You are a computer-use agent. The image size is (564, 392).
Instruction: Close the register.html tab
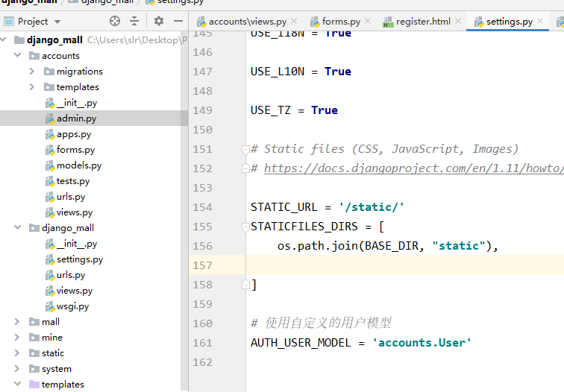click(458, 21)
